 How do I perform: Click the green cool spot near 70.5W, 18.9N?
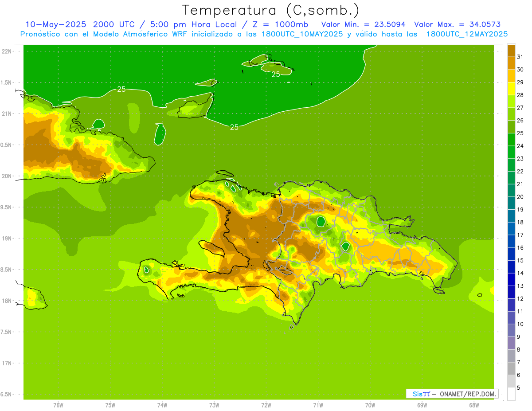(x=346, y=246)
